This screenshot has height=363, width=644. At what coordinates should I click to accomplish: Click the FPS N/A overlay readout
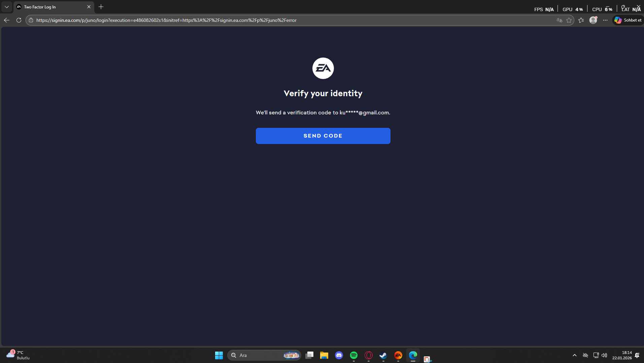544,9
